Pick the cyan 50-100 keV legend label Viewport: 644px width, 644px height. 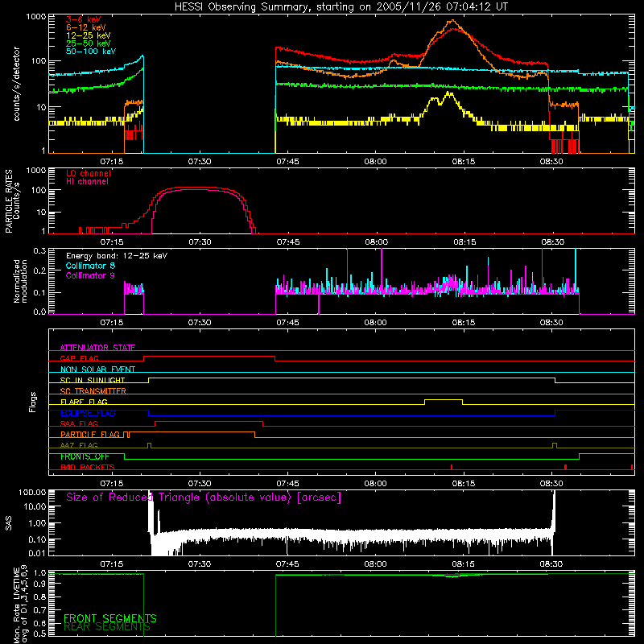tap(91, 52)
